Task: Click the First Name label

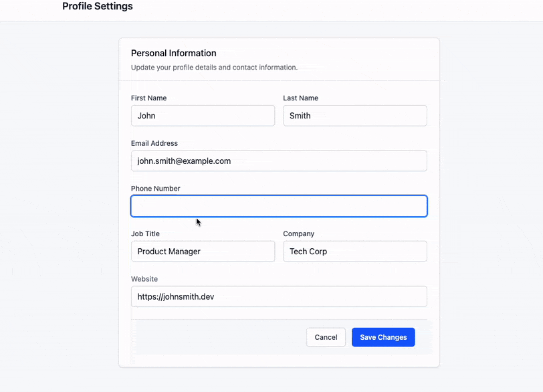Action: pyautogui.click(x=149, y=98)
